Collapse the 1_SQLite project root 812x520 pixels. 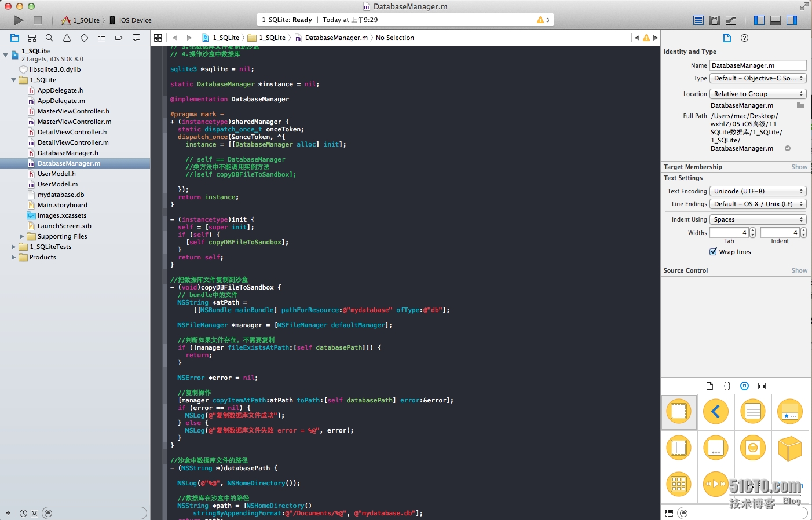click(x=6, y=55)
